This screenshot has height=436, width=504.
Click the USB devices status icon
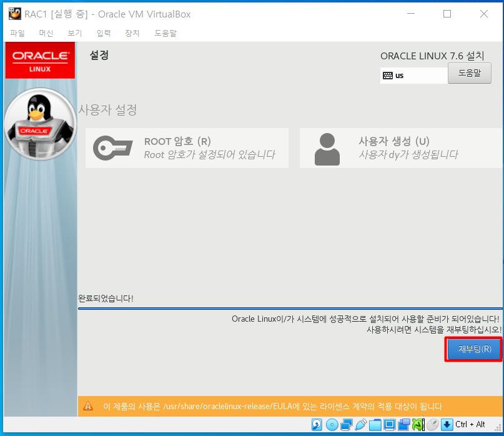click(360, 424)
